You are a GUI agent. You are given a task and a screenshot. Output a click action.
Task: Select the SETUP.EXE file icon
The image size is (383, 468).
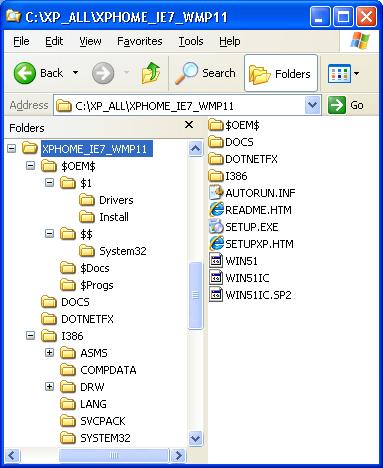pyautogui.click(x=216, y=227)
